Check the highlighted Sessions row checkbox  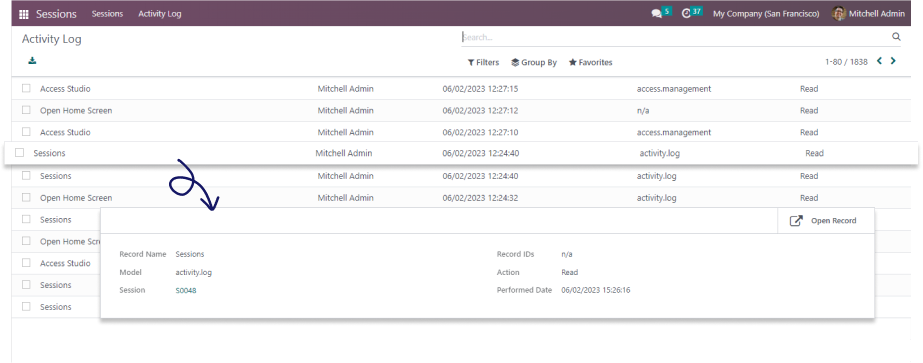19,152
